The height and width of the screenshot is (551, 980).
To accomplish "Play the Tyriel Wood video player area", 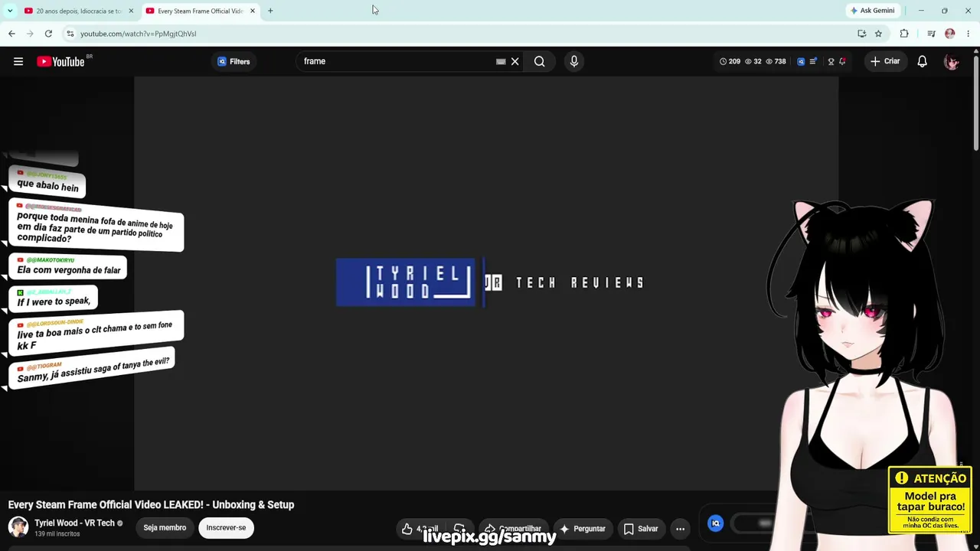I will [486, 282].
